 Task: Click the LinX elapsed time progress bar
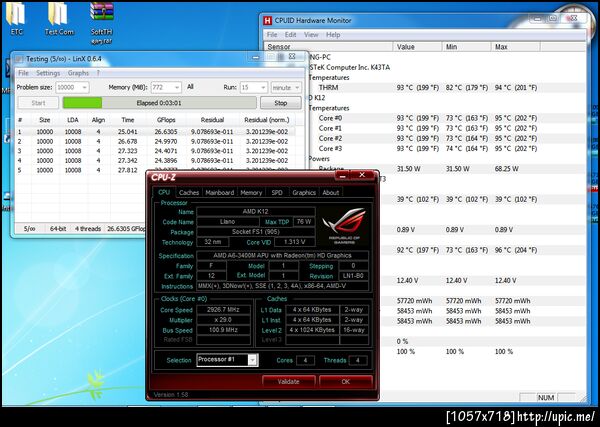(160, 103)
